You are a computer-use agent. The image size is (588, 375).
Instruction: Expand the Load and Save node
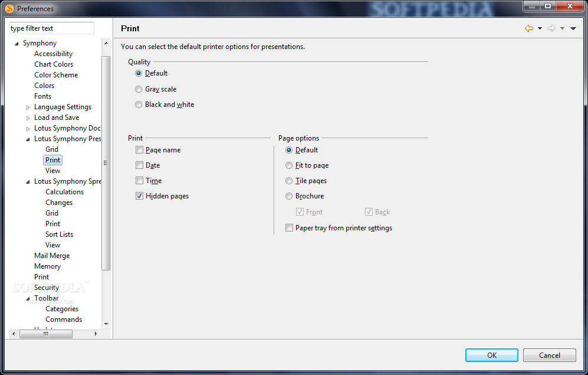[x=28, y=118]
